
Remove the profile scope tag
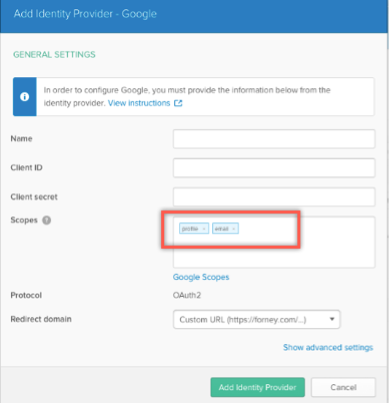(204, 229)
